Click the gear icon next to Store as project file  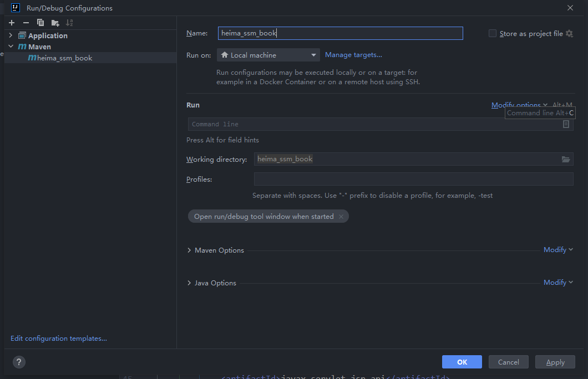pos(569,34)
